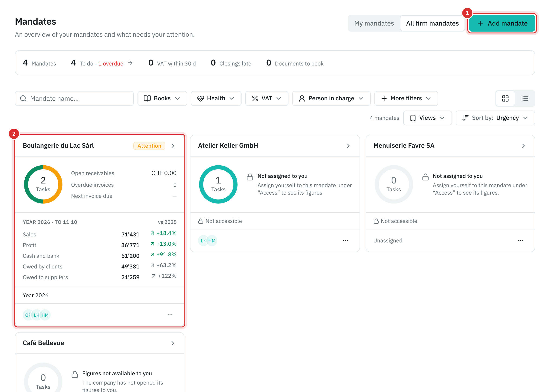Open more options on Boulangerie du Lac card
This screenshot has height=392, width=550.
[x=170, y=315]
